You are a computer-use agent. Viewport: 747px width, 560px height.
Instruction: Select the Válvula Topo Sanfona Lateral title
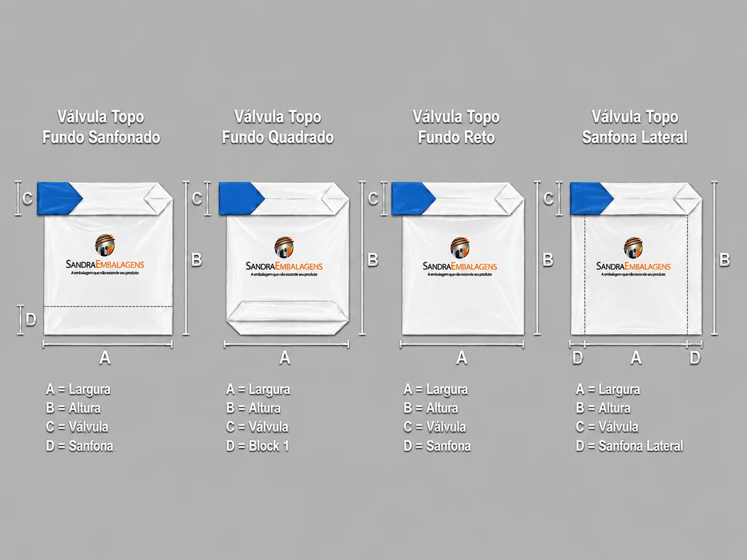coord(635,127)
